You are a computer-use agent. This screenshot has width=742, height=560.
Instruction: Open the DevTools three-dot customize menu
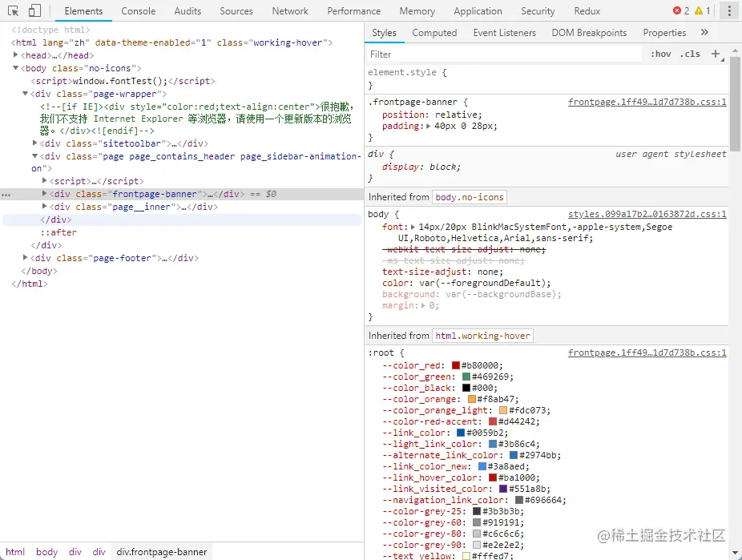pos(728,11)
